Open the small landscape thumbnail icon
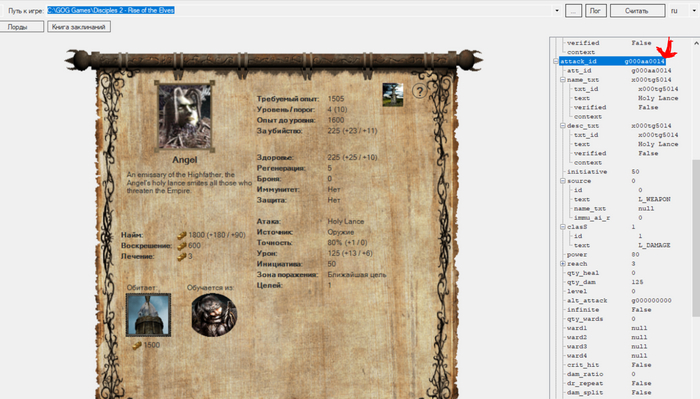Image resolution: width=700 pixels, height=399 pixels. pos(393,95)
